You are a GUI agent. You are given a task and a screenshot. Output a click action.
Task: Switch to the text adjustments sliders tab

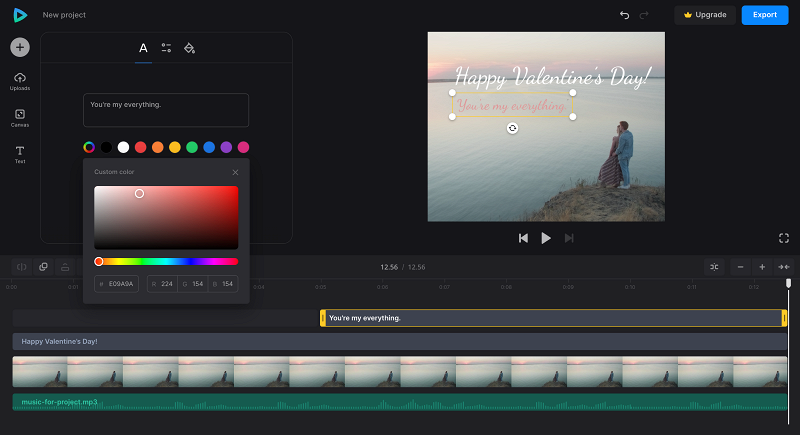click(166, 48)
